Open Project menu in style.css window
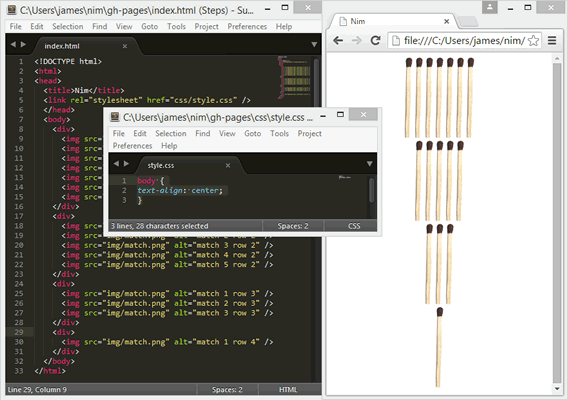 309,133
